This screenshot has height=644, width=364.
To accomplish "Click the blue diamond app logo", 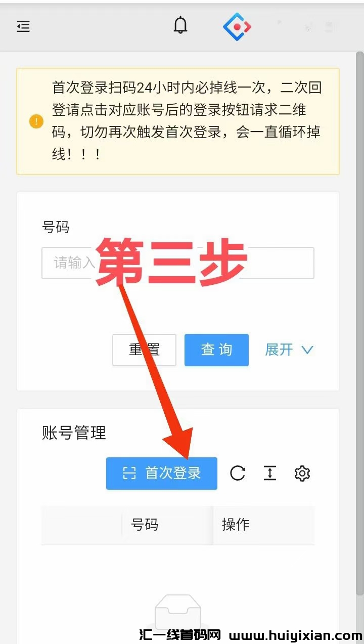I will (237, 26).
